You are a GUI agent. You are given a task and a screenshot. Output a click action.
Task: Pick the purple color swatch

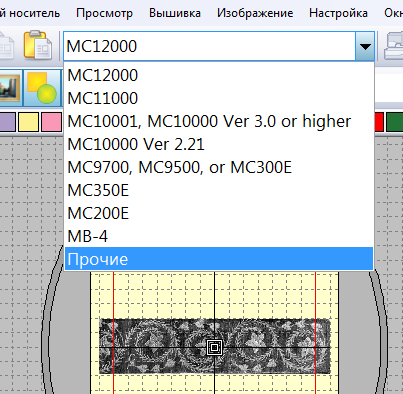(x=7, y=122)
